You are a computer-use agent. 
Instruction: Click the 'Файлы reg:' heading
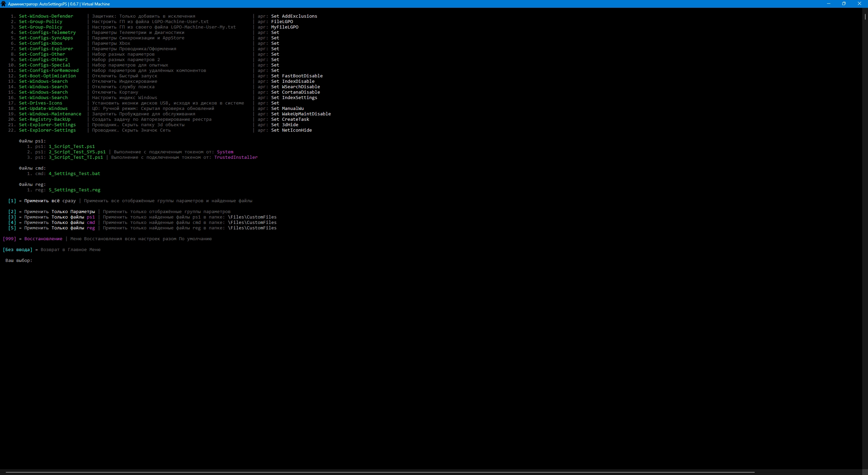pos(33,185)
